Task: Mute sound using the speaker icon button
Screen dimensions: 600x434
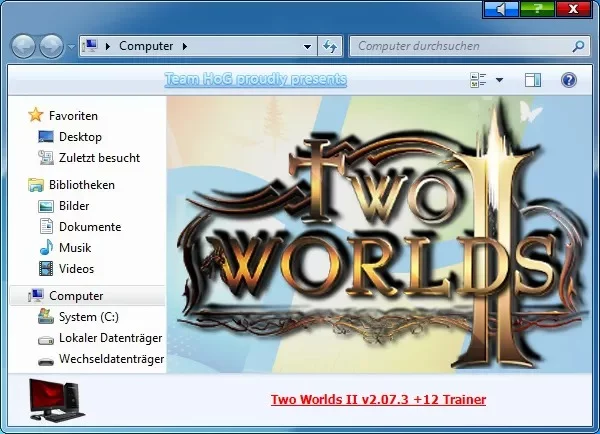Action: tap(501, 9)
